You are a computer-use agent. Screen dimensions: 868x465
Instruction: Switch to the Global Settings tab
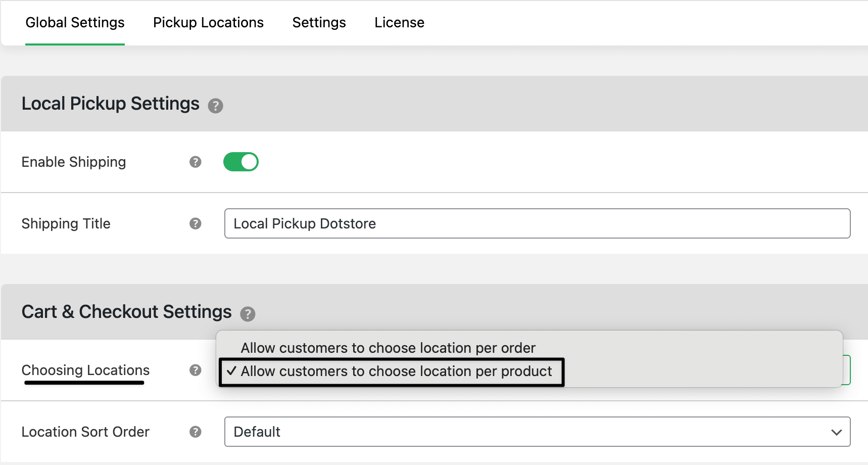click(75, 23)
